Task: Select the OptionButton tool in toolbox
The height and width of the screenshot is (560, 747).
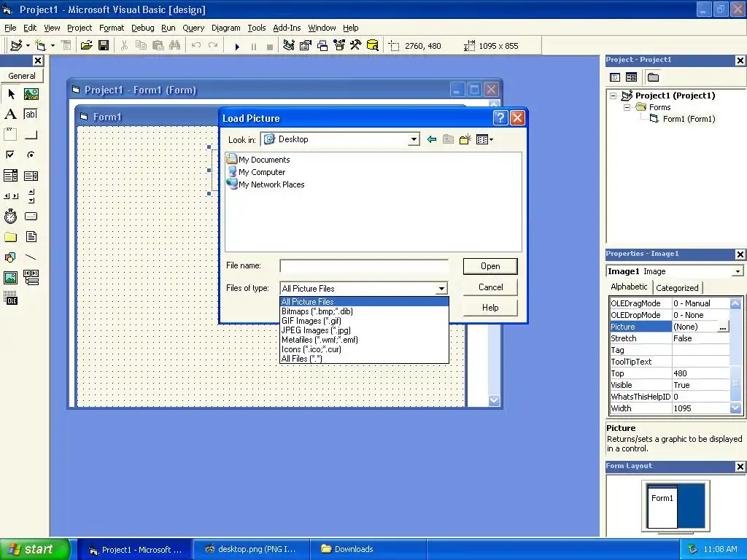Action: 31,155
